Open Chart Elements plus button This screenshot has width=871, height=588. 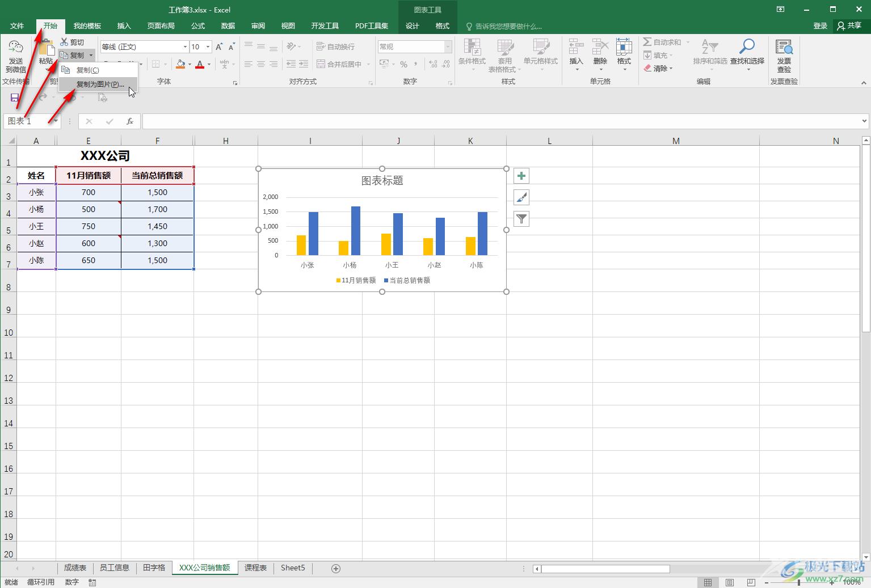coord(521,176)
